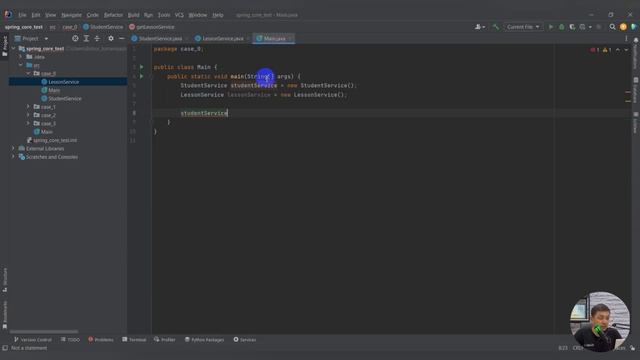Viewport: 640px width, 360px height.
Task: Open Project panel gear options
Action: (x=111, y=38)
